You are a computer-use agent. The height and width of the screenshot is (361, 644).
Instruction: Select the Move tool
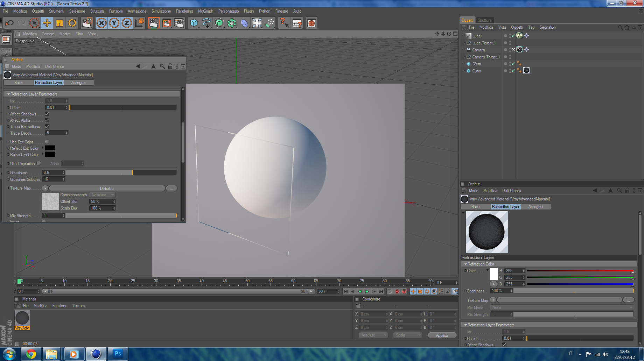pos(47,23)
